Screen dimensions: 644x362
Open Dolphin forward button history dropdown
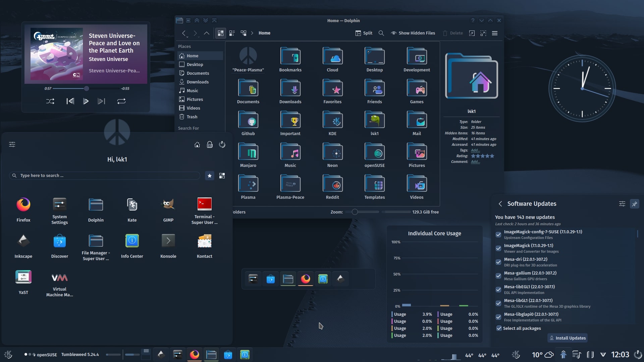(x=199, y=37)
